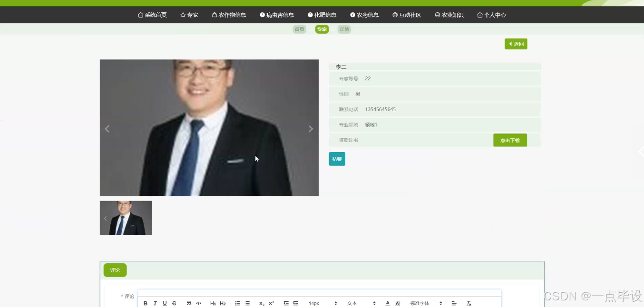Apply superscript formatting icon
This screenshot has width=644, height=307.
click(271, 303)
